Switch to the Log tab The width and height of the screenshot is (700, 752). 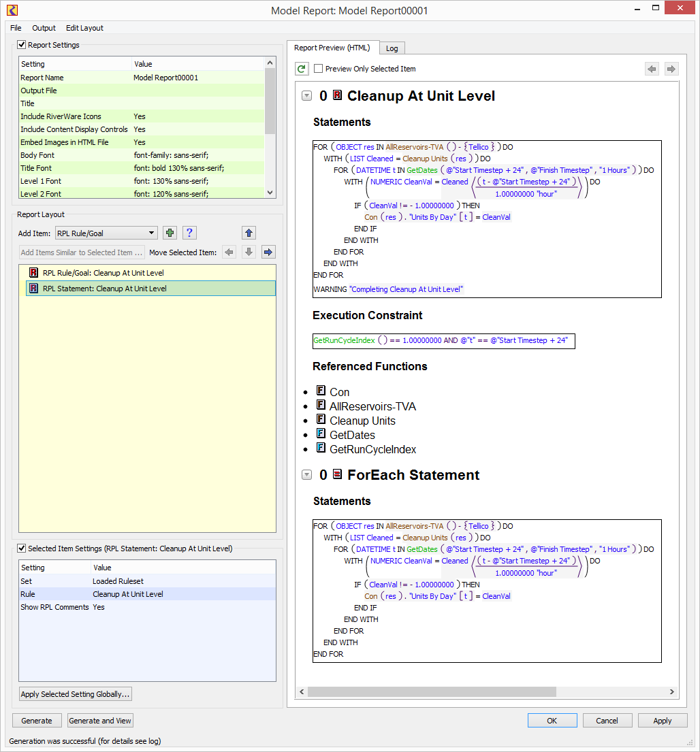click(x=392, y=48)
